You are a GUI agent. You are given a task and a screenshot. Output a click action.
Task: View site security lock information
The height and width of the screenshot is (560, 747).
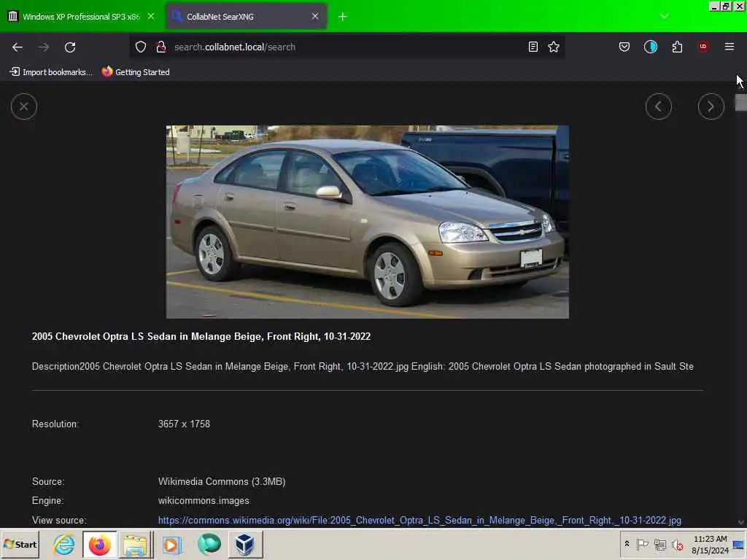pos(161,47)
